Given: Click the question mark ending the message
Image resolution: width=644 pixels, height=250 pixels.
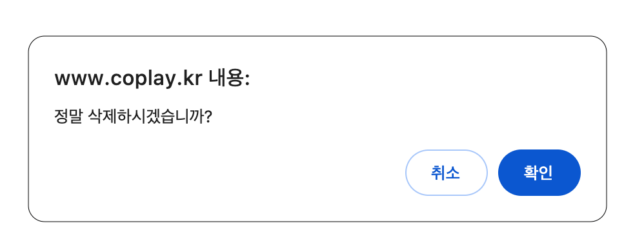Looking at the screenshot, I should [208, 118].
